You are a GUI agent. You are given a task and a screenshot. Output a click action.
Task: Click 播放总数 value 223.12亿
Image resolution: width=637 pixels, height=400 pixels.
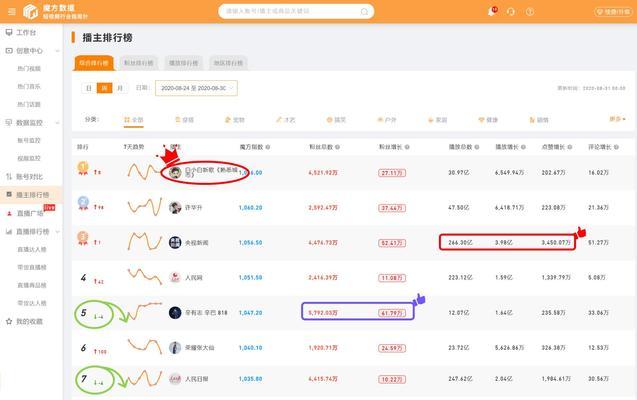[x=460, y=277]
